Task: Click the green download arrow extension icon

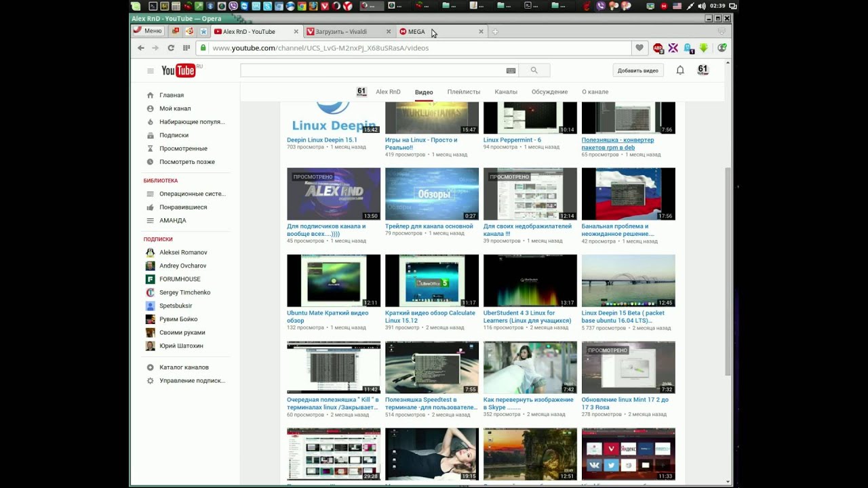Action: pyautogui.click(x=704, y=48)
